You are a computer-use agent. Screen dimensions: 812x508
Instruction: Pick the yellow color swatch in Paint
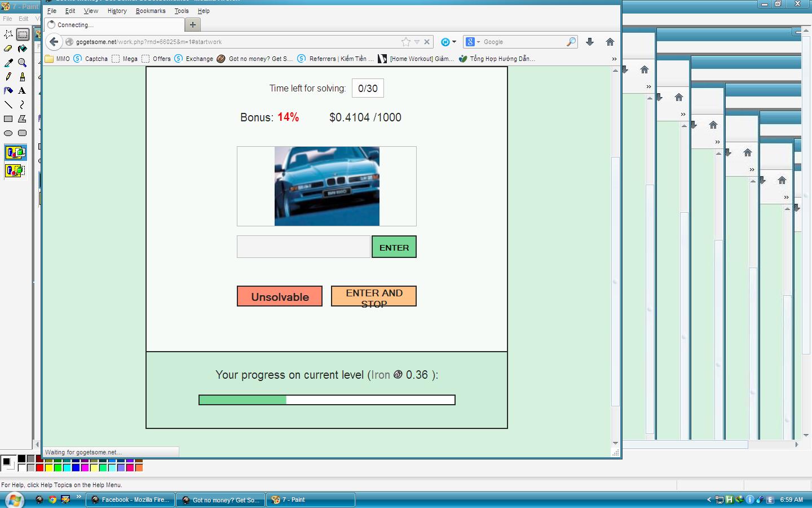(48, 467)
